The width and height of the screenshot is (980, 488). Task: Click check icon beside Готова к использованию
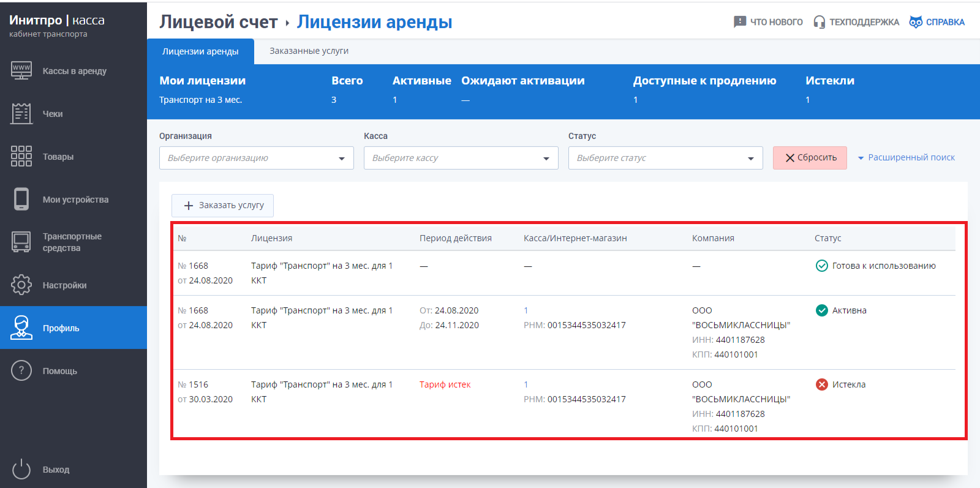click(822, 266)
